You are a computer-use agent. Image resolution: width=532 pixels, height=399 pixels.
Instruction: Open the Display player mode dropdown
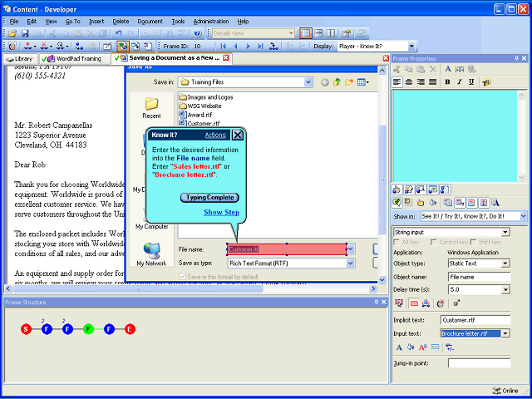[x=411, y=47]
